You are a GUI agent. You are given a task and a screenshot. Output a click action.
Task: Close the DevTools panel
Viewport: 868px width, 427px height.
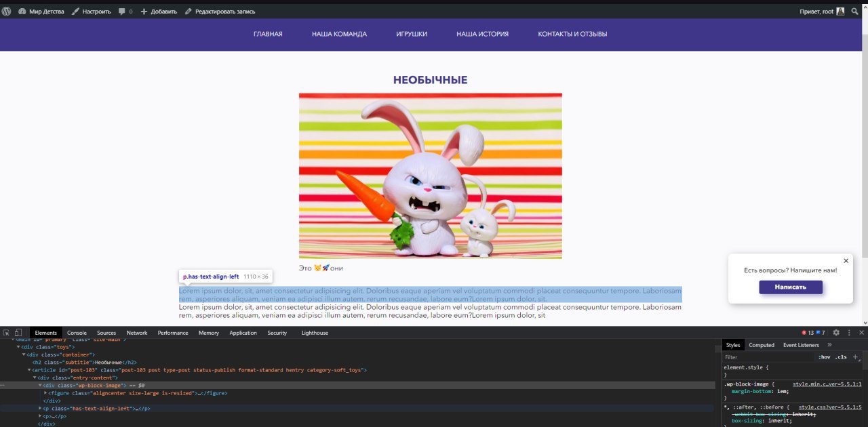click(x=862, y=333)
